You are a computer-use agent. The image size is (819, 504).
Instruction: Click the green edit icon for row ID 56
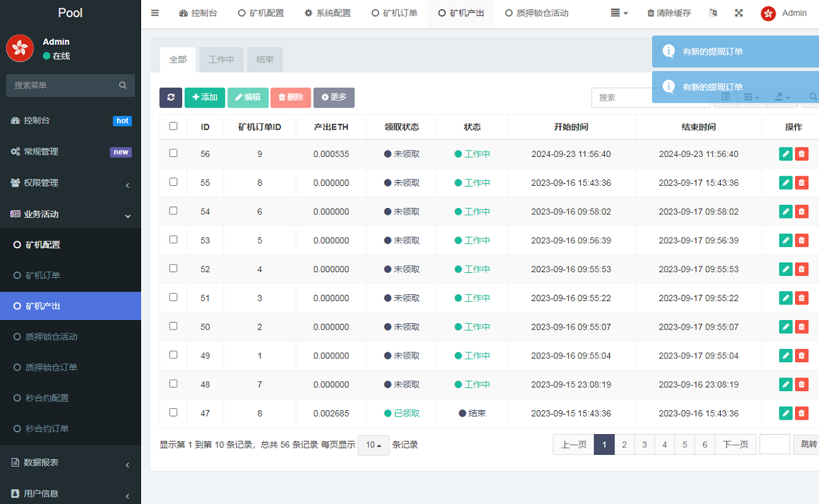786,154
